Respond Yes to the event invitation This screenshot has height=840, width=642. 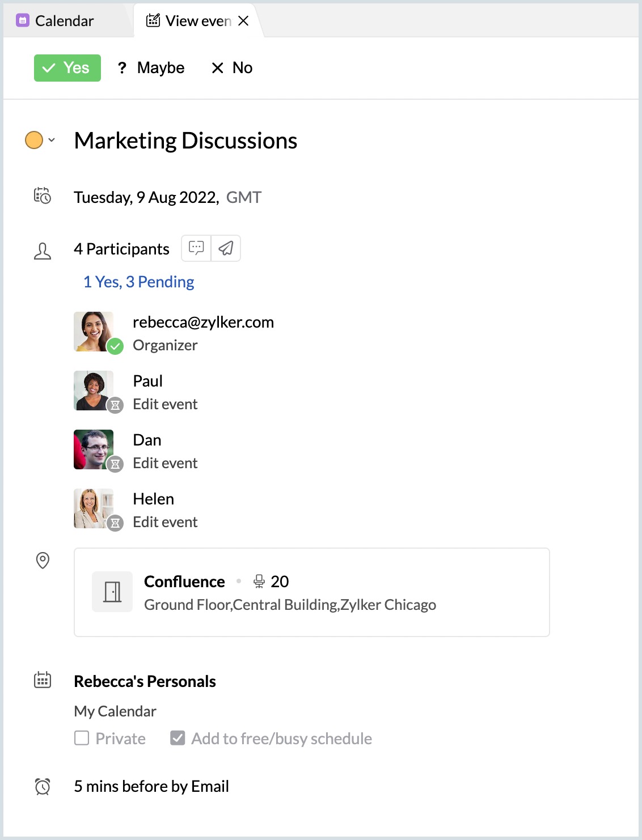tap(67, 68)
